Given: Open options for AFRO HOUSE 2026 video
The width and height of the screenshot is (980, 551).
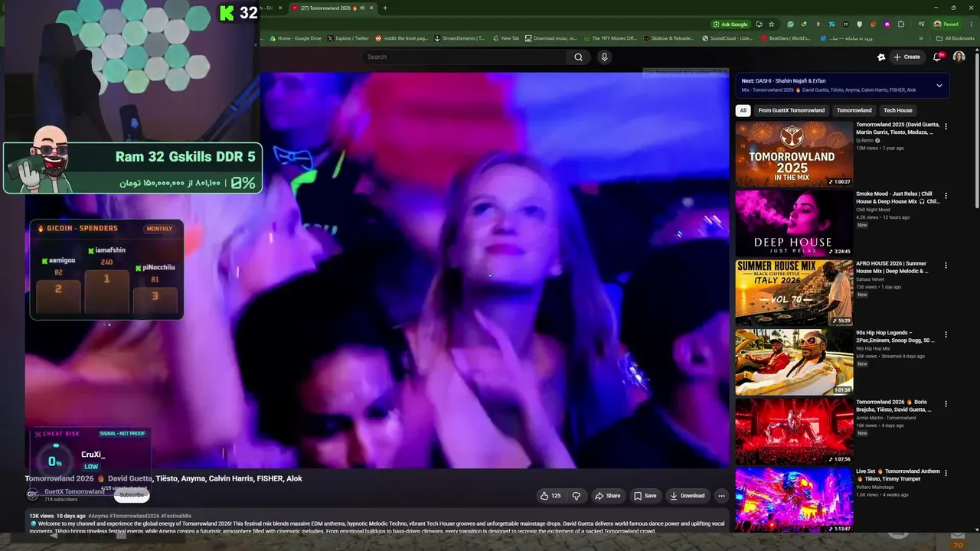Looking at the screenshot, I should click(946, 266).
